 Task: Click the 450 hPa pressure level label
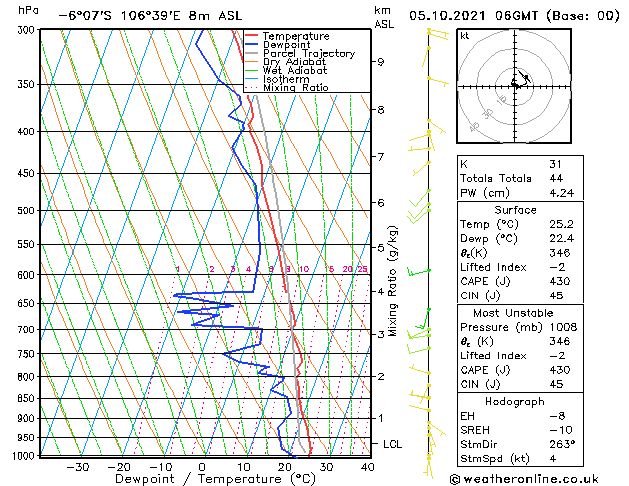[x=28, y=174]
